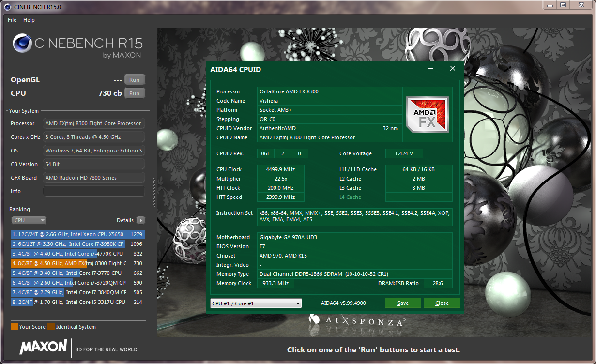
Task: Click Save in AIDA64 CPUID window
Action: pos(403,303)
